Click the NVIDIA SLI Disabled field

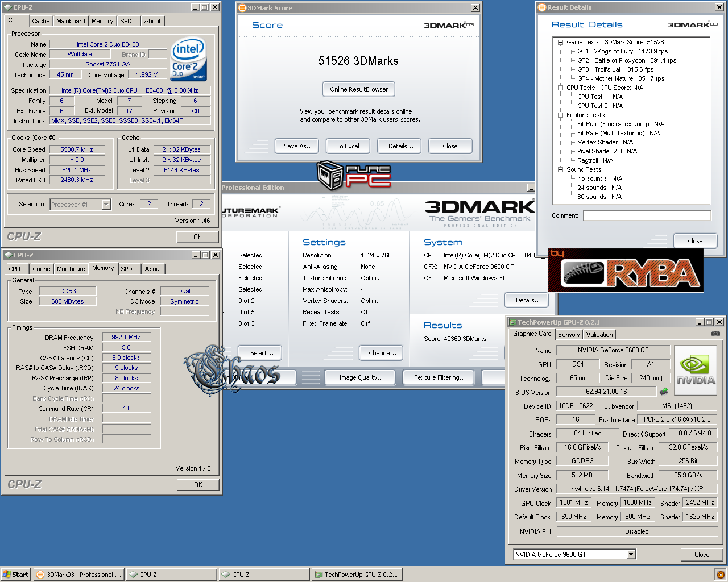(636, 531)
